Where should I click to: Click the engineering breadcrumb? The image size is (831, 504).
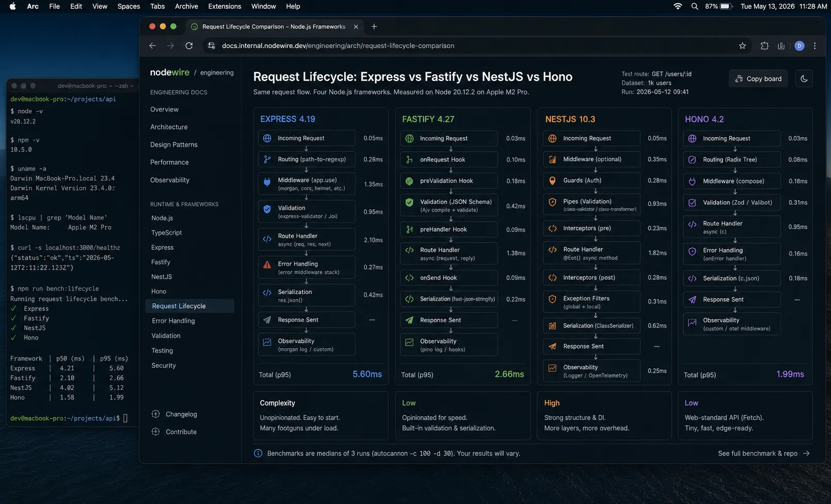pos(217,73)
